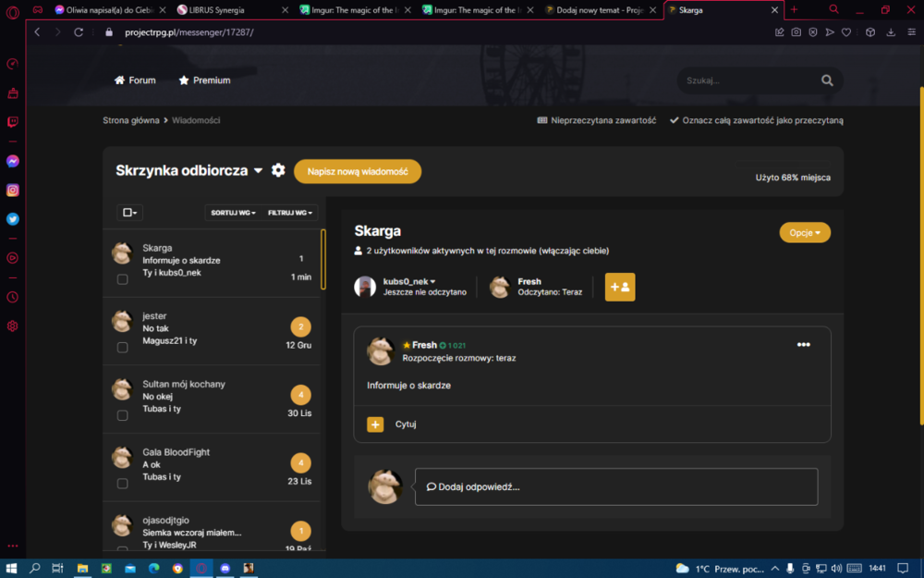Click the Szukaj search input field
This screenshot has width=924, height=578.
tap(748, 80)
